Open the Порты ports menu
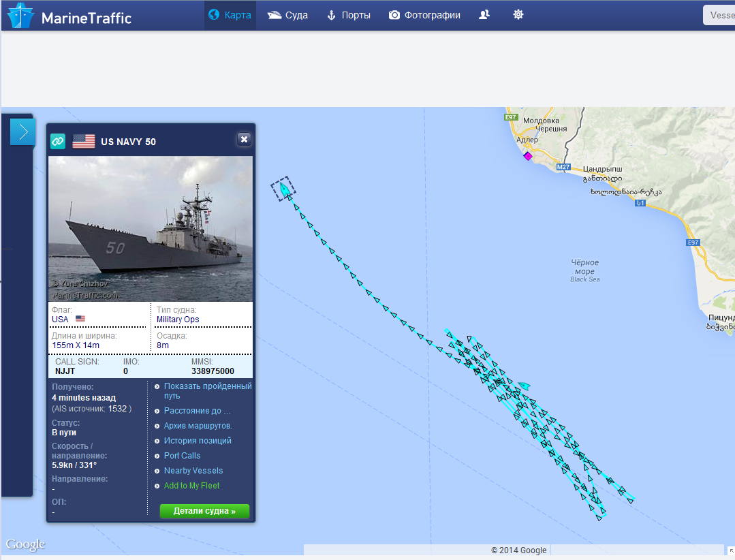This screenshot has width=735, height=560. click(x=348, y=15)
